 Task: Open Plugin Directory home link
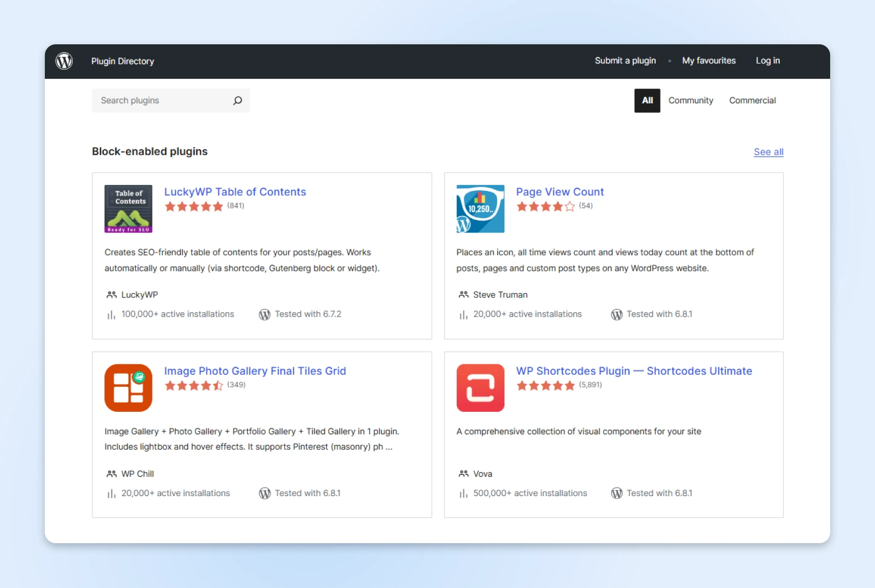pos(122,61)
